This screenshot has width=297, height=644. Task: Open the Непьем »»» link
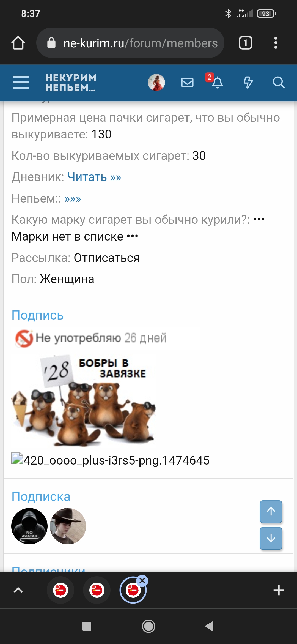pyautogui.click(x=73, y=198)
